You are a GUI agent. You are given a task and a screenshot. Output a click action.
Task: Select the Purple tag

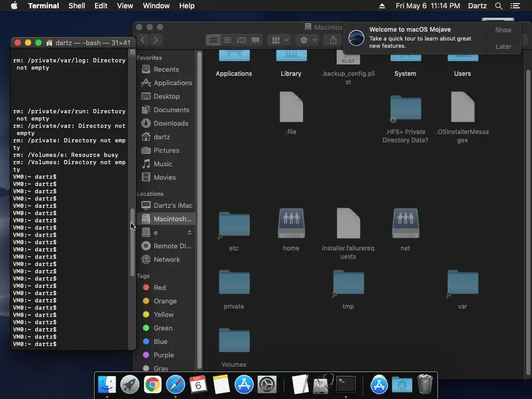tap(166, 355)
